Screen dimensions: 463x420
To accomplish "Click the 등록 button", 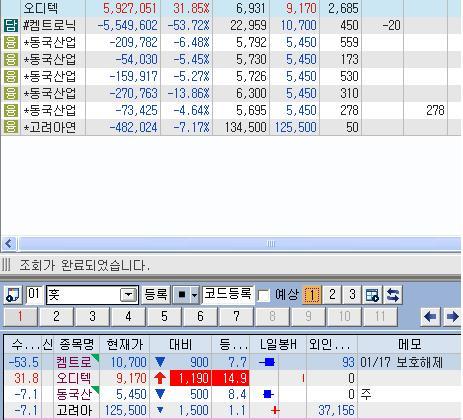I will coord(156,295).
